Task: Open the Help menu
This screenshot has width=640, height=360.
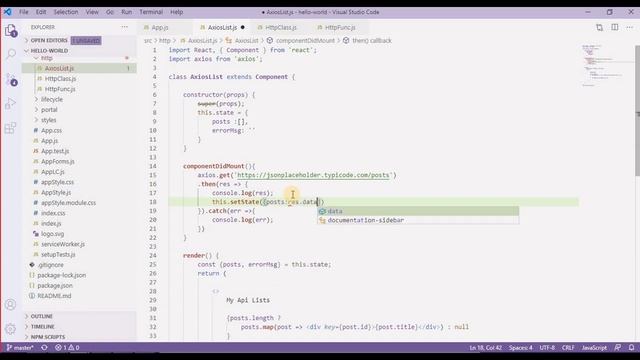Action: coord(176,12)
